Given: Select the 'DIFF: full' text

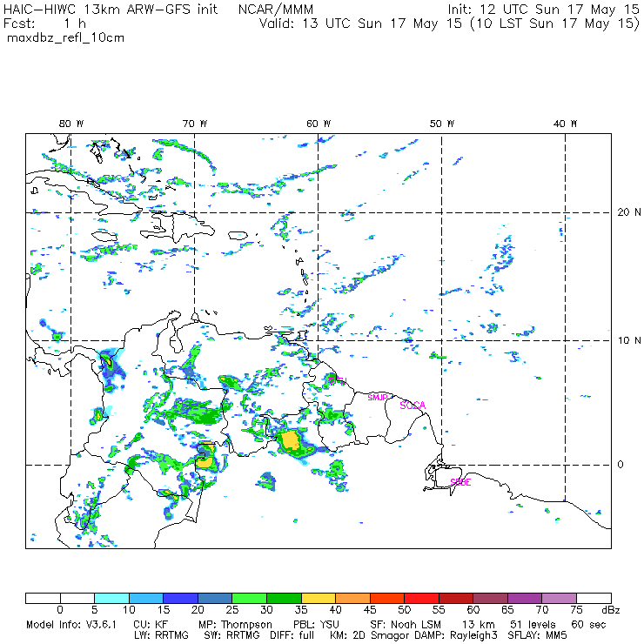Looking at the screenshot, I should (x=292, y=635).
